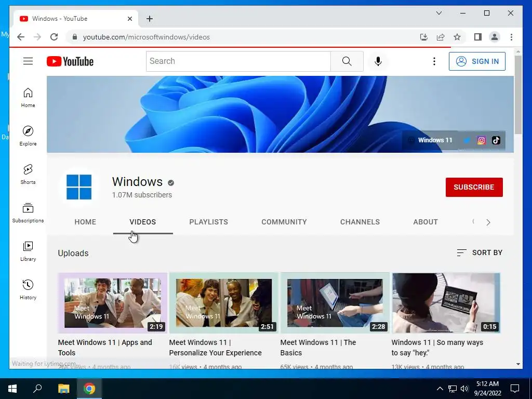
Task: Open Shorts in the sidebar
Action: (28, 175)
